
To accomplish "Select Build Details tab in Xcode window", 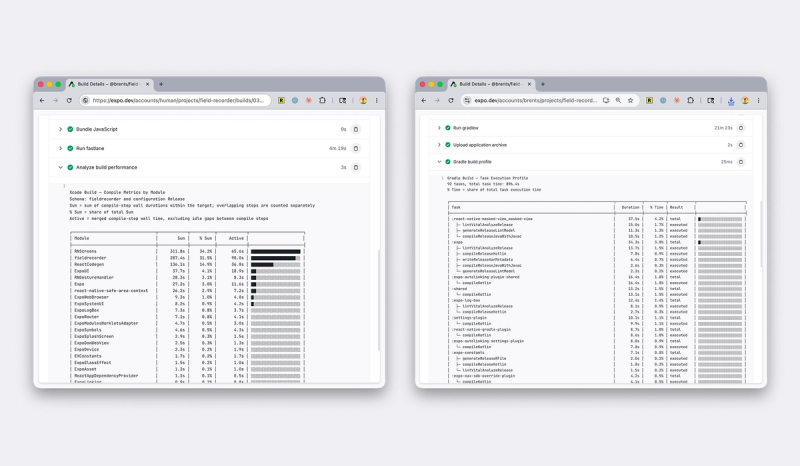I will point(109,84).
